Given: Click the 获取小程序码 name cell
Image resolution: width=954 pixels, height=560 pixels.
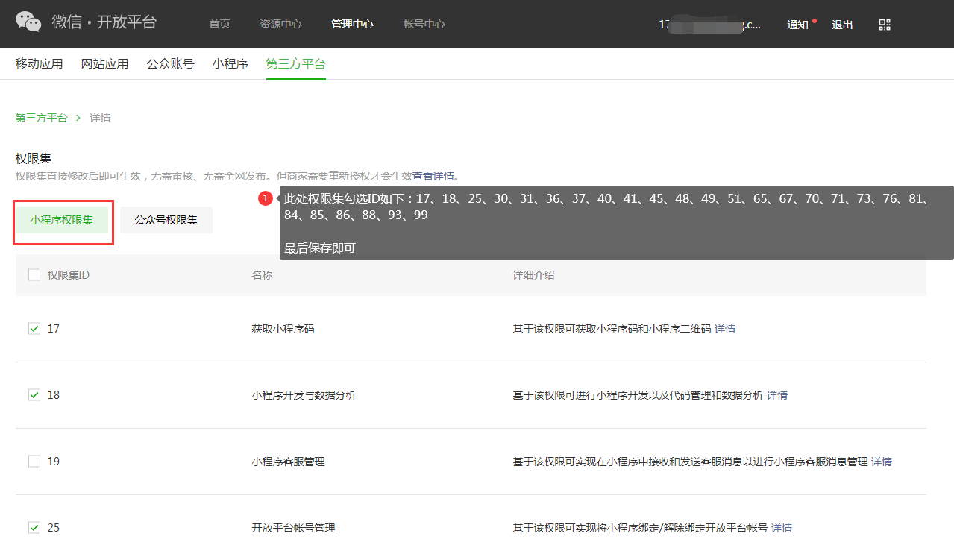Looking at the screenshot, I should (x=283, y=329).
